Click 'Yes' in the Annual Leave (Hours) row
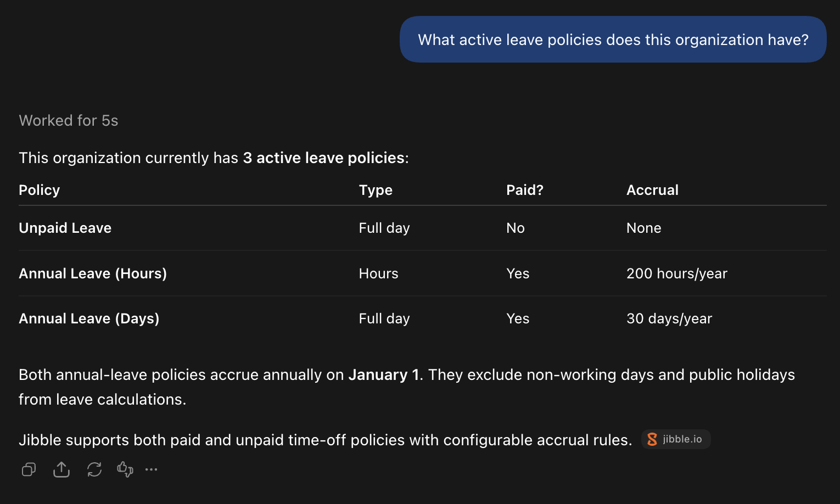840x504 pixels. point(518,273)
